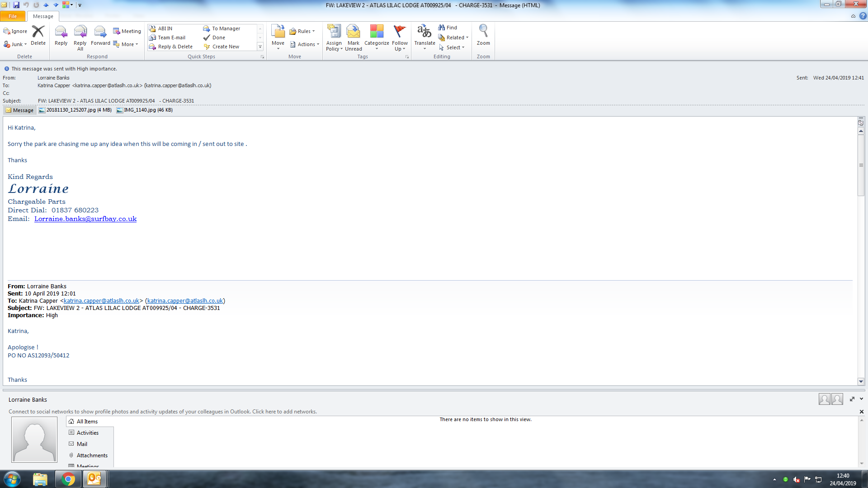The width and height of the screenshot is (868, 488).
Task: Expand the Quick Steps gallery arrow
Action: tap(260, 47)
